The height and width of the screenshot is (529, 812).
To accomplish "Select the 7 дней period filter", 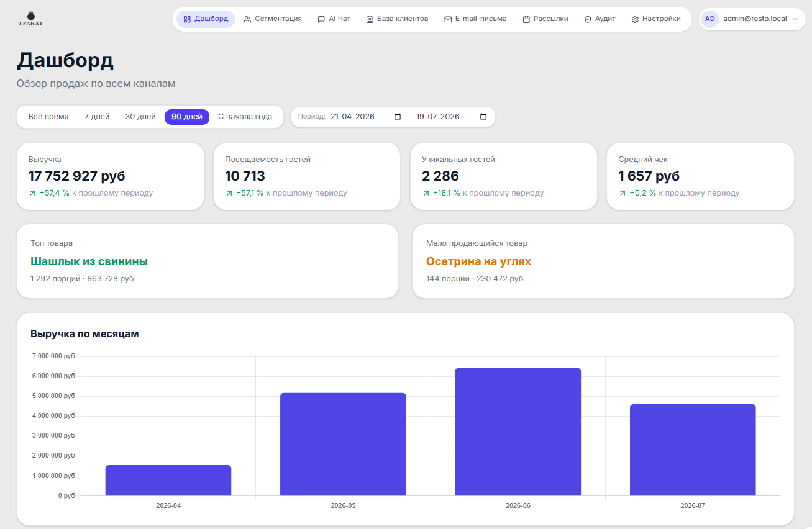I will click(97, 117).
